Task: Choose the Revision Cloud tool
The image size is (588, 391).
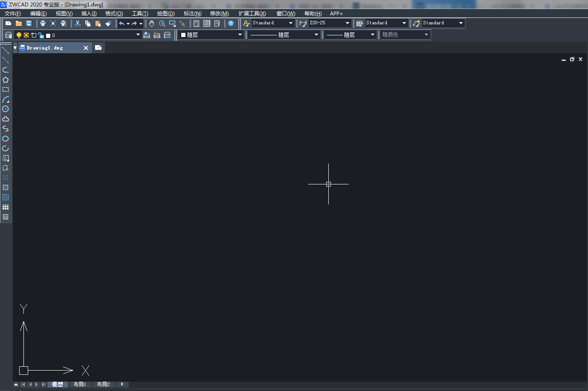Action: click(x=6, y=119)
